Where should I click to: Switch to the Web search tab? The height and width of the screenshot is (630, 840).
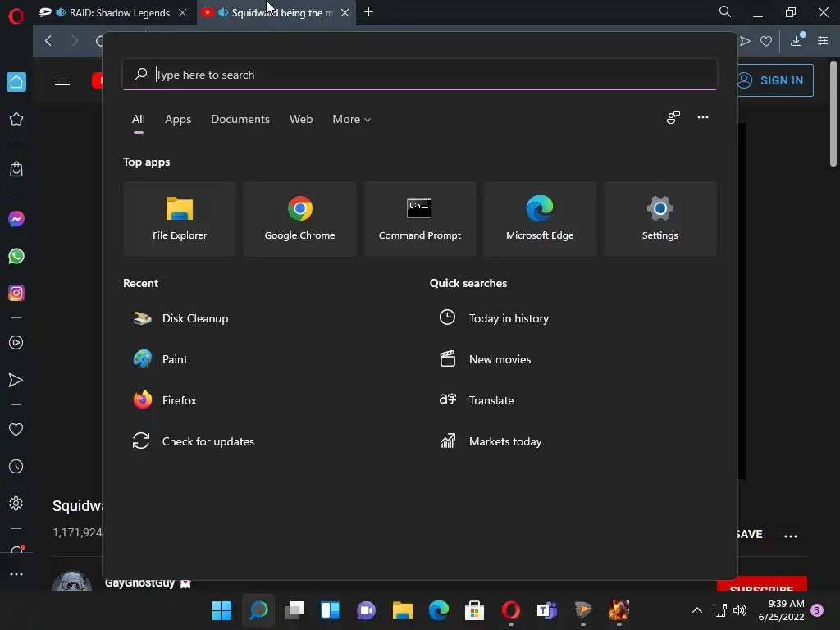pos(301,119)
